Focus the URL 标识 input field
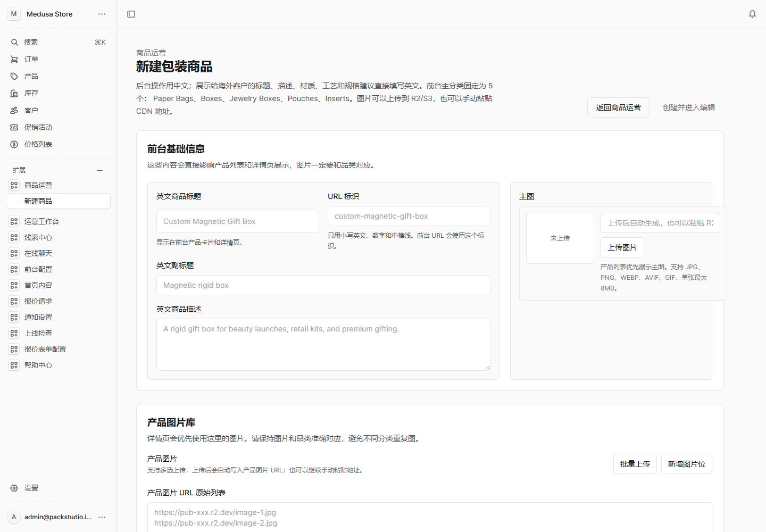 click(409, 216)
